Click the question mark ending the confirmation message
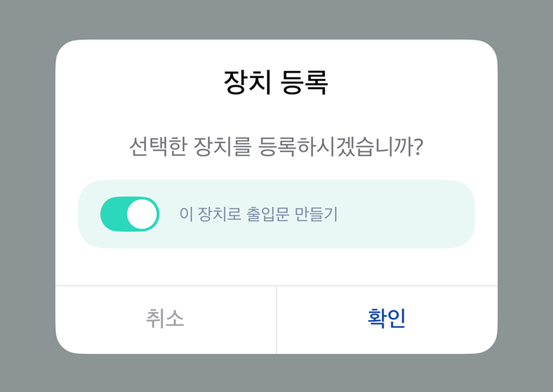The height and width of the screenshot is (392, 553). tap(416, 148)
